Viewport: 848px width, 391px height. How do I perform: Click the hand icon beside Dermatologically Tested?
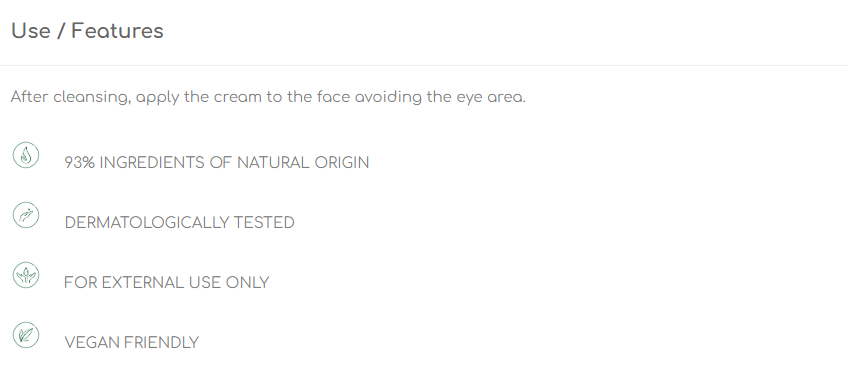tap(26, 215)
